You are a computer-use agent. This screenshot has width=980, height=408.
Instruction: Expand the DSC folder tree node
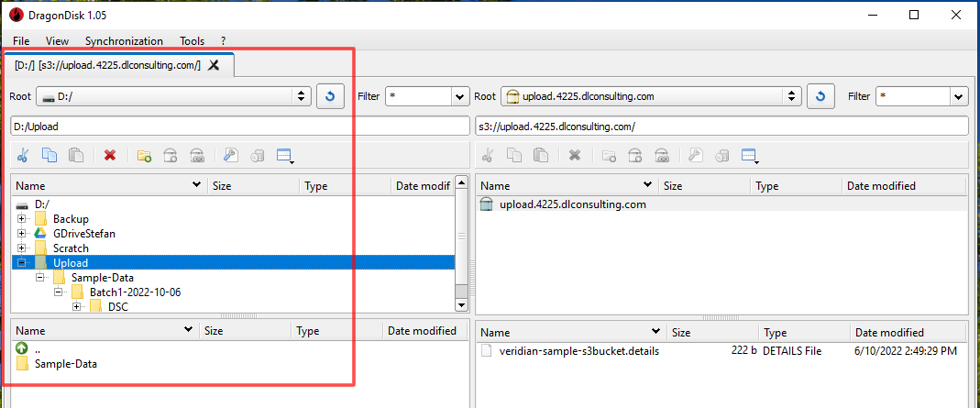click(77, 306)
